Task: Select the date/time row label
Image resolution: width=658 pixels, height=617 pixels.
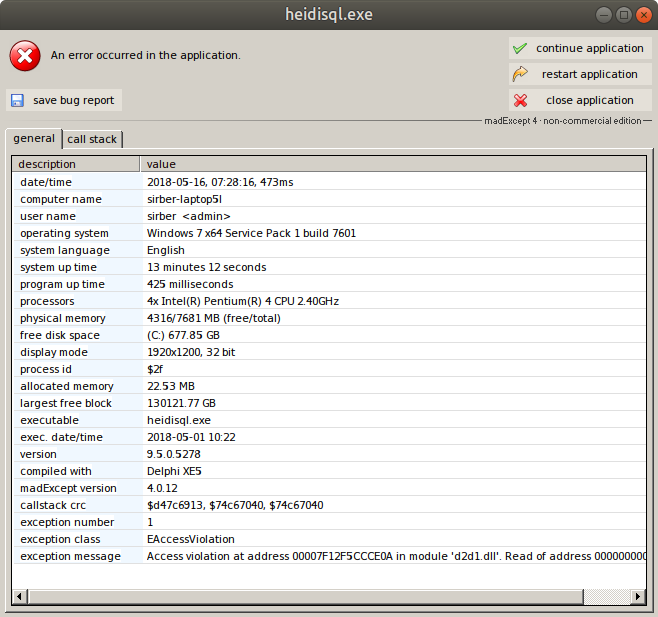Action: (x=46, y=182)
